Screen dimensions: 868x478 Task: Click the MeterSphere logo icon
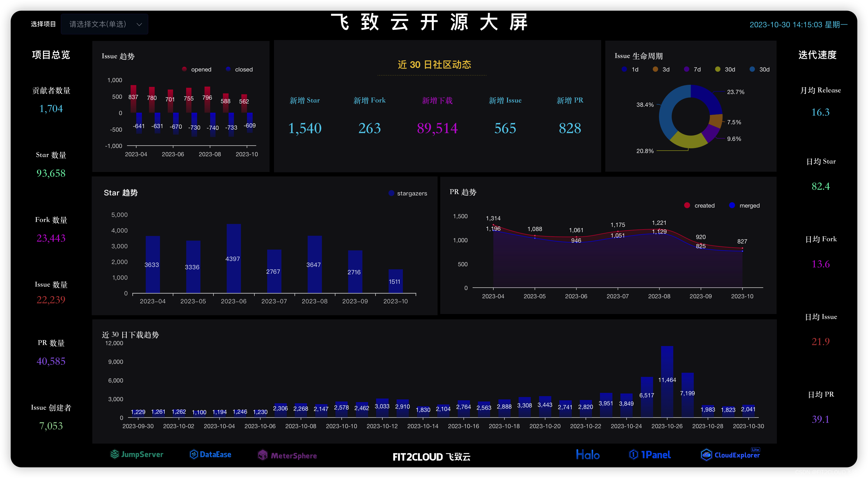tap(262, 455)
